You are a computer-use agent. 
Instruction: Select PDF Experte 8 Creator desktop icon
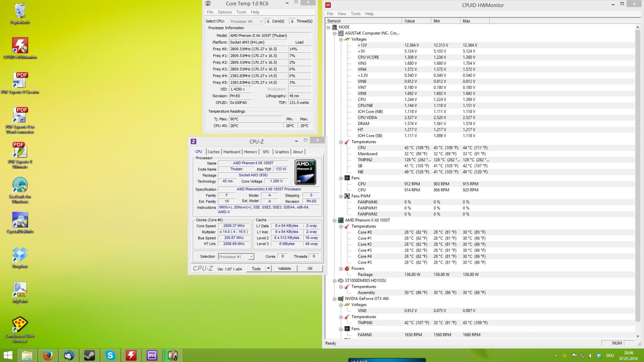click(x=20, y=83)
